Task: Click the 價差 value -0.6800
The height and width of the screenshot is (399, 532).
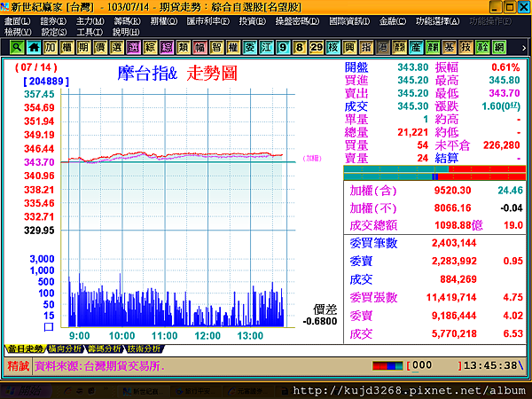Action: point(320,321)
